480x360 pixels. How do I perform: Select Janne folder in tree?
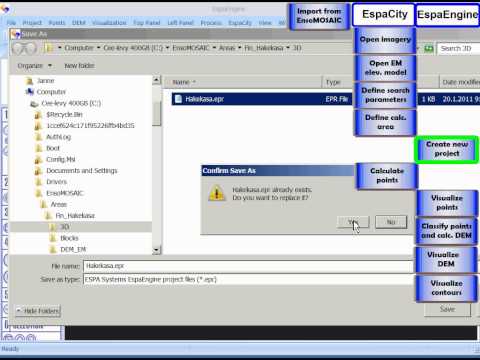point(46,81)
